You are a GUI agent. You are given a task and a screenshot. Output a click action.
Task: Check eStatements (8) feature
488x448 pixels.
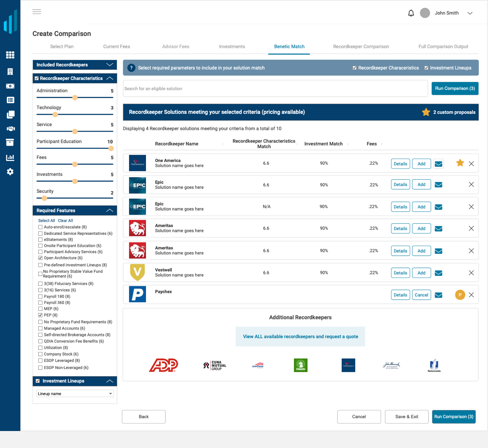point(40,239)
